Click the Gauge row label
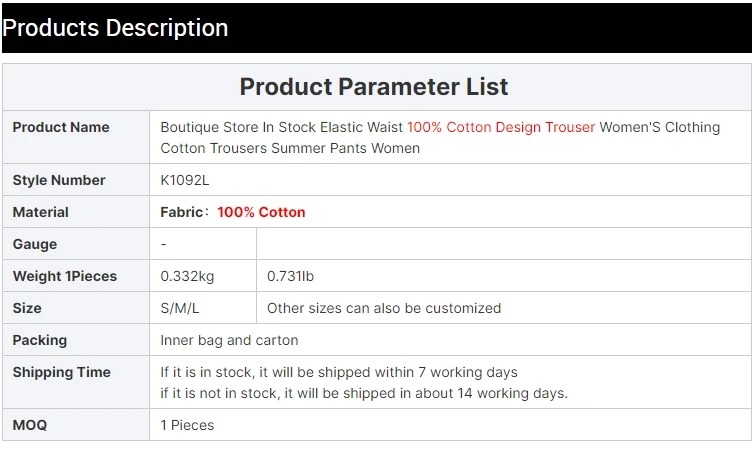 [35, 244]
